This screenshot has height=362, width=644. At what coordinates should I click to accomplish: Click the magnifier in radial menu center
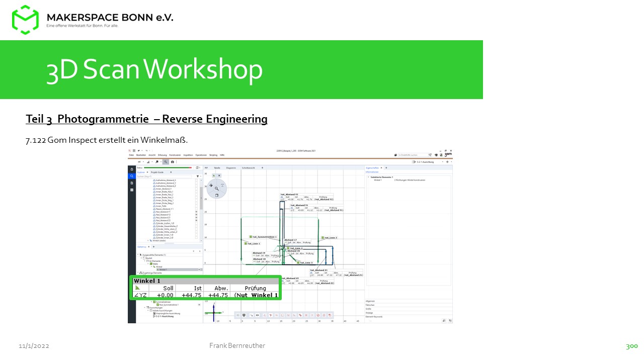217,189
